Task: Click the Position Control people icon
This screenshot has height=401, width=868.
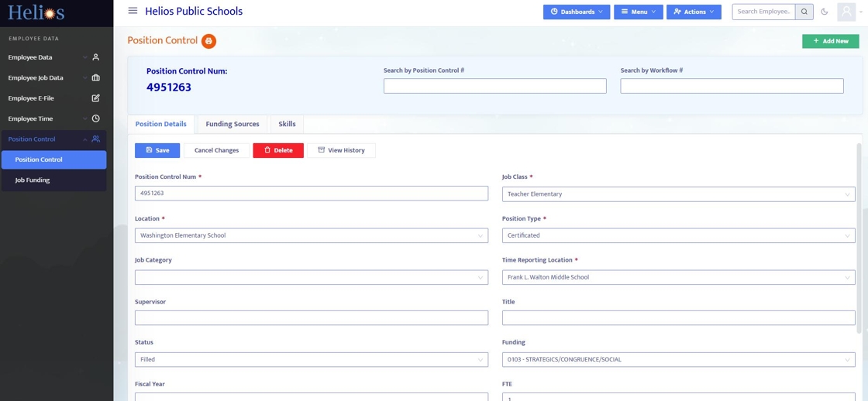Action: [x=96, y=139]
